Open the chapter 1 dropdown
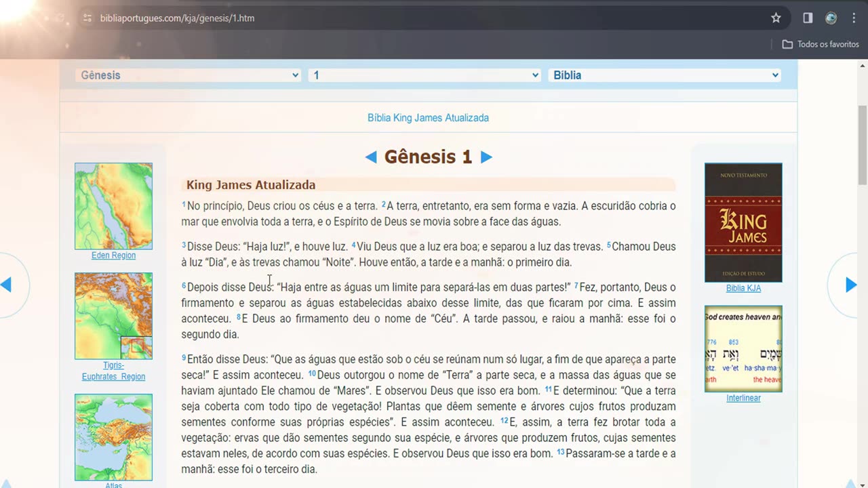Viewport: 868px width, 488px height. pos(425,75)
